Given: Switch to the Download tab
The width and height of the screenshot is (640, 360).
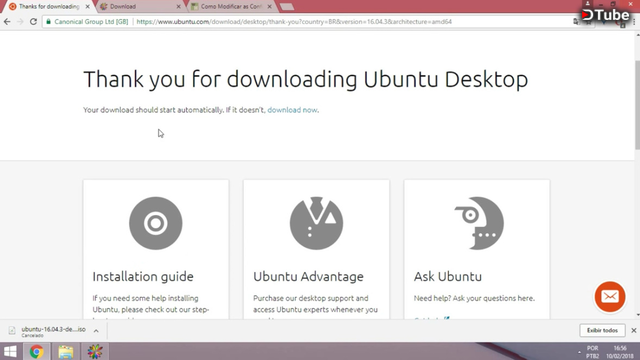Looking at the screenshot, I should tap(140, 7).
